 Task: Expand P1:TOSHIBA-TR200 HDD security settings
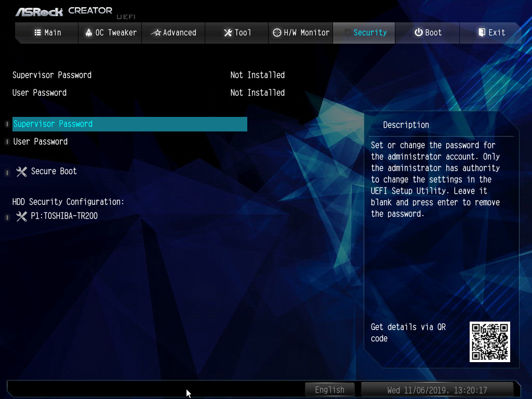point(64,216)
